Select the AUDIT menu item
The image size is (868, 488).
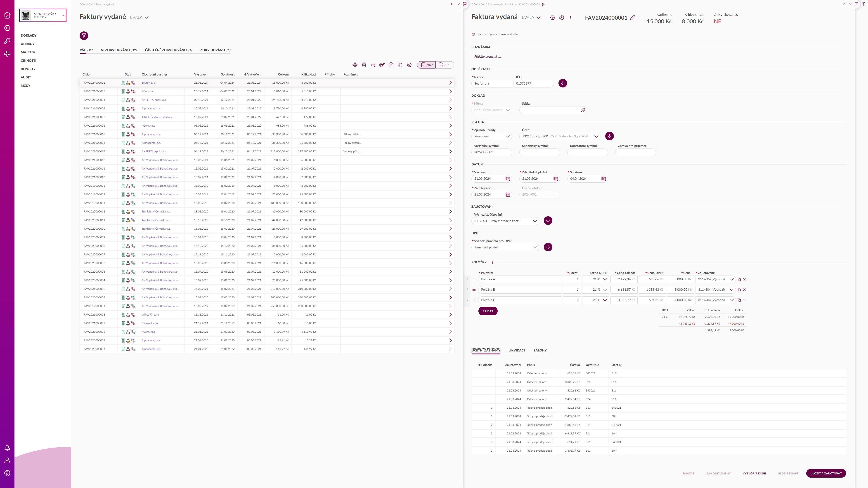pyautogui.click(x=26, y=78)
